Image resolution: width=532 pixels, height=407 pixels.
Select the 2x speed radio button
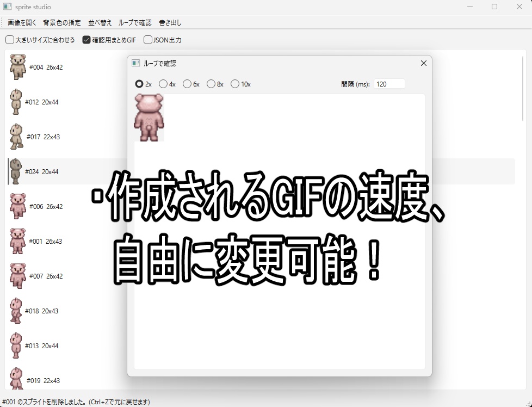tap(139, 84)
